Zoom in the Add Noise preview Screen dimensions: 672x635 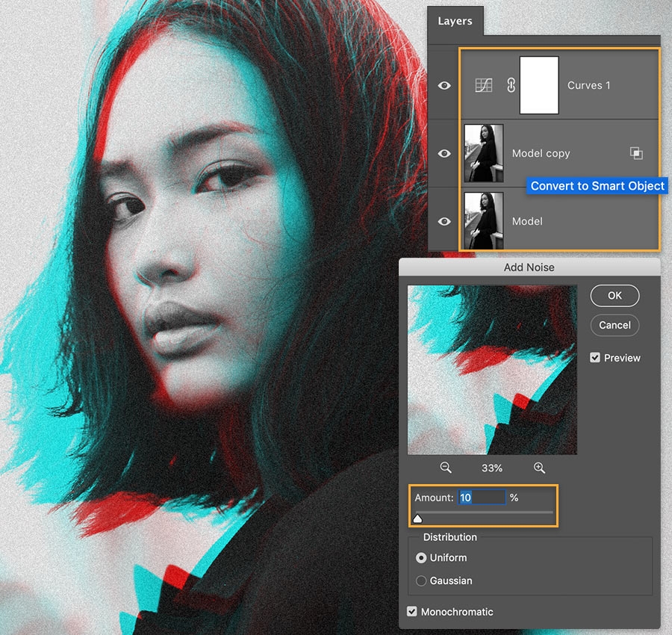pyautogui.click(x=539, y=468)
